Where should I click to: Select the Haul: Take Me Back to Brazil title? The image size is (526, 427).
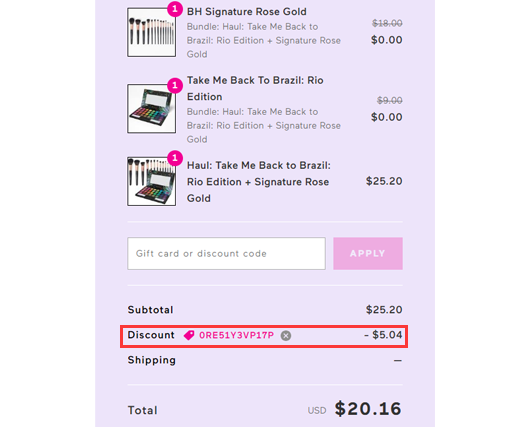coord(259,182)
